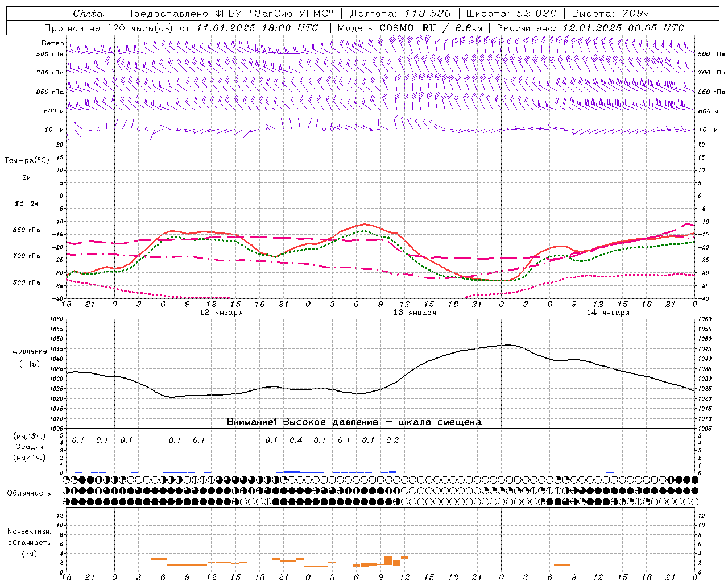
Task: Click the 0.4 precipitation value
Action: click(x=296, y=440)
